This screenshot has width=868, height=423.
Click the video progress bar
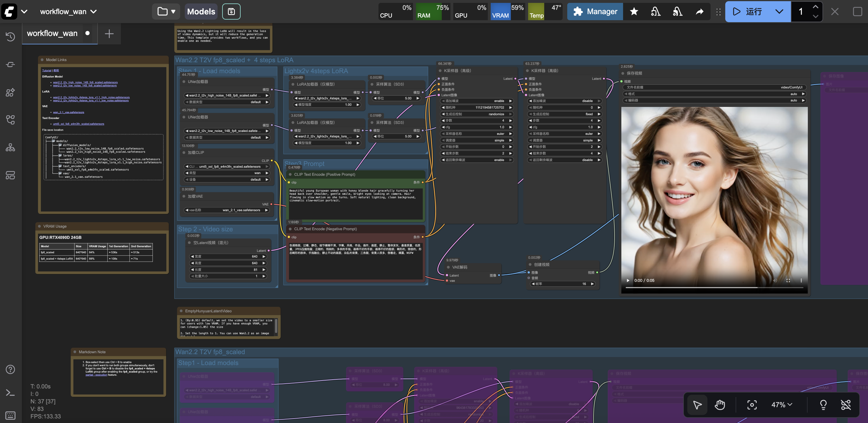pyautogui.click(x=714, y=287)
